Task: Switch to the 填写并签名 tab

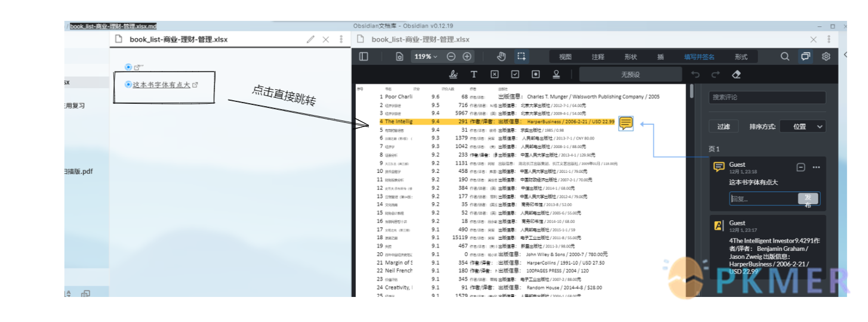Action: pos(699,57)
